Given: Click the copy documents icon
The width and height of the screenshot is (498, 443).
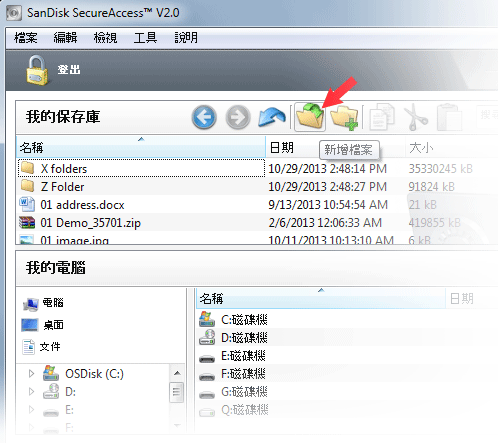Looking at the screenshot, I should [382, 117].
